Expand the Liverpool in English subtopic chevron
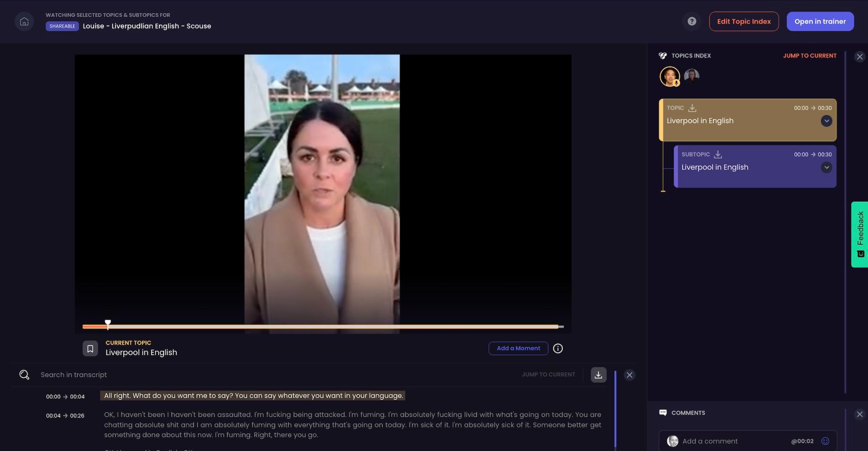868x451 pixels. 826,168
